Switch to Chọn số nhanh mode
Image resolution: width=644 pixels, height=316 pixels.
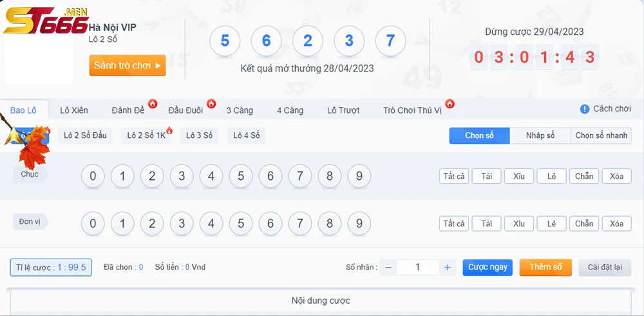pos(601,135)
